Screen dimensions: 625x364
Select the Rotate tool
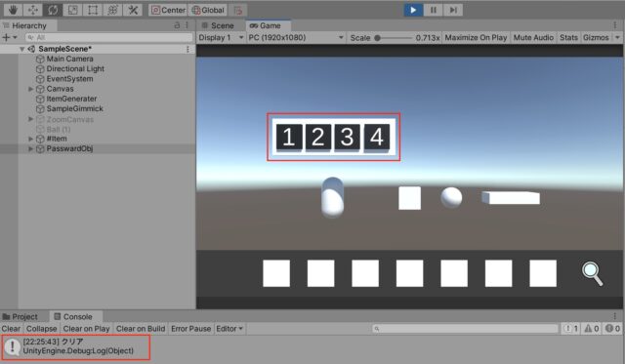[x=53, y=10]
